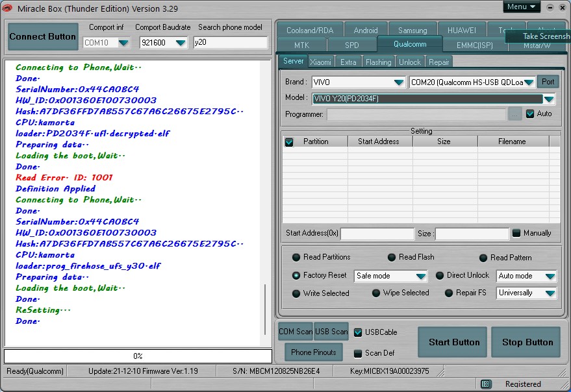This screenshot has width=571, height=392.
Task: Click the Port button
Action: [548, 82]
